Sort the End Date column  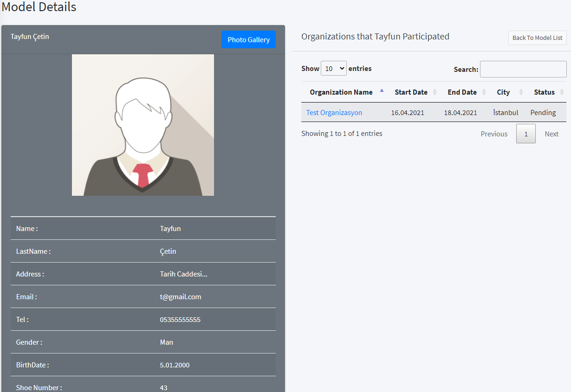462,92
